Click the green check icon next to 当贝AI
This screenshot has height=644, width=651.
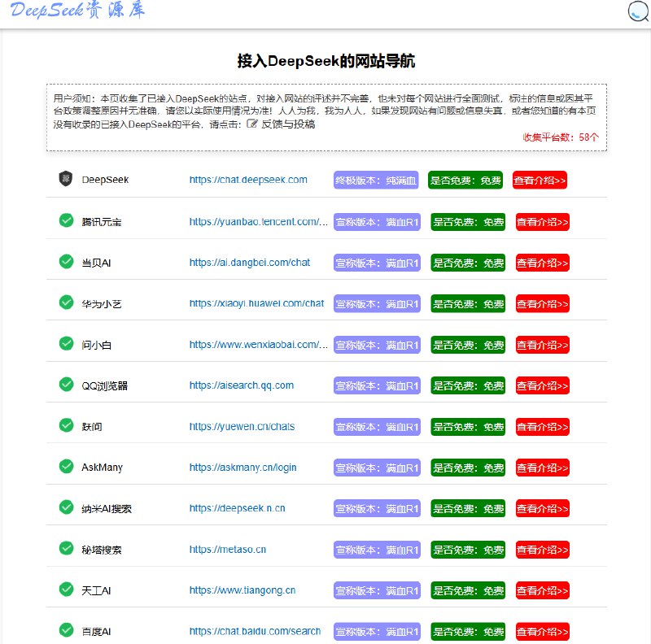pos(66,262)
